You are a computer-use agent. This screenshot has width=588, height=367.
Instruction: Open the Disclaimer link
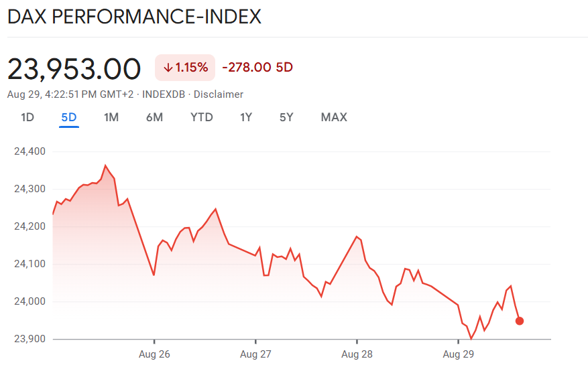(x=219, y=94)
